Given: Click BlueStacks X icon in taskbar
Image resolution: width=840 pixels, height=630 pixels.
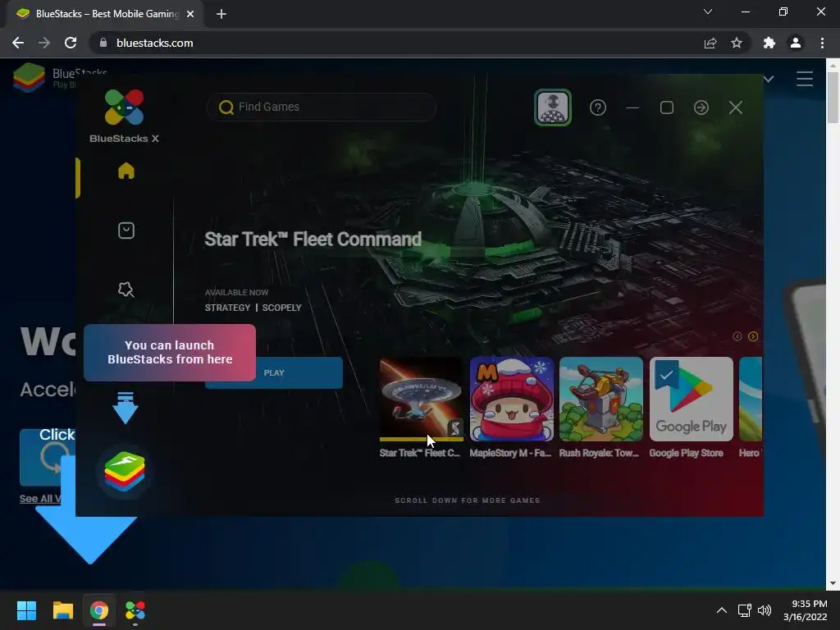Looking at the screenshot, I should [135, 610].
